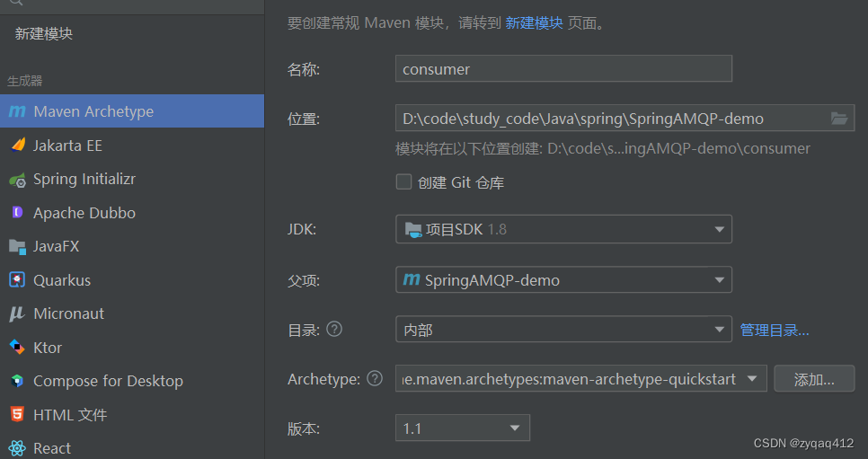This screenshot has height=459, width=868.
Task: Click the 名称 field containing consumer
Action: 563,68
